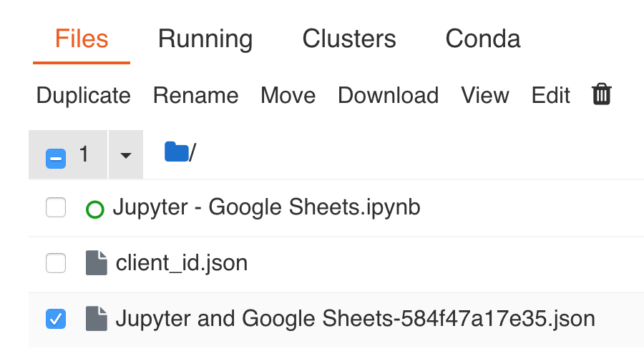Screen dimensions: 644x356
Task: Click file icon beside Jupyter and Google Sheets json
Action: 97,319
